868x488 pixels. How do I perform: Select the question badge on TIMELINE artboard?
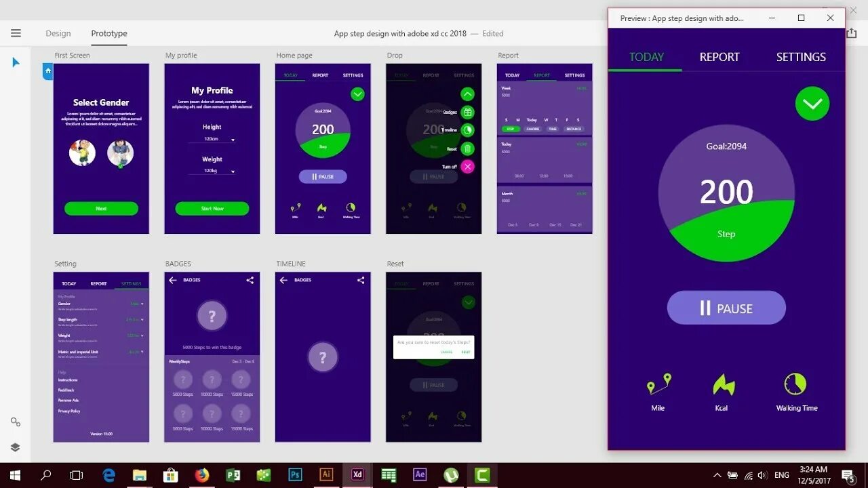click(x=323, y=358)
